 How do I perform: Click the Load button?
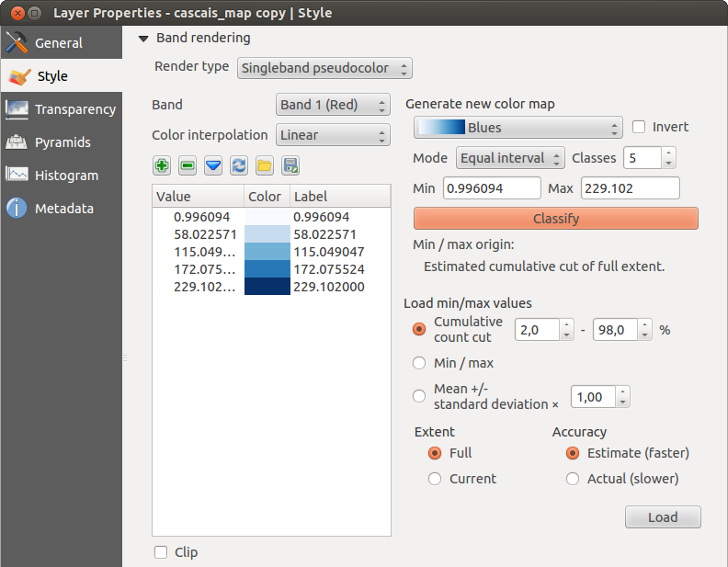coord(663,517)
